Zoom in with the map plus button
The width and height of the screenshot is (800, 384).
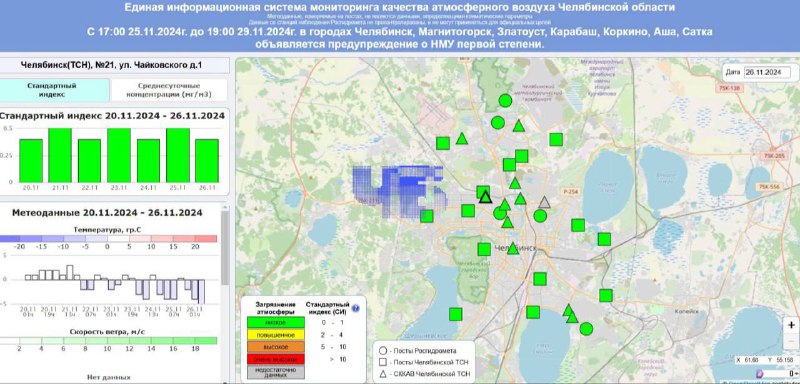(x=791, y=325)
